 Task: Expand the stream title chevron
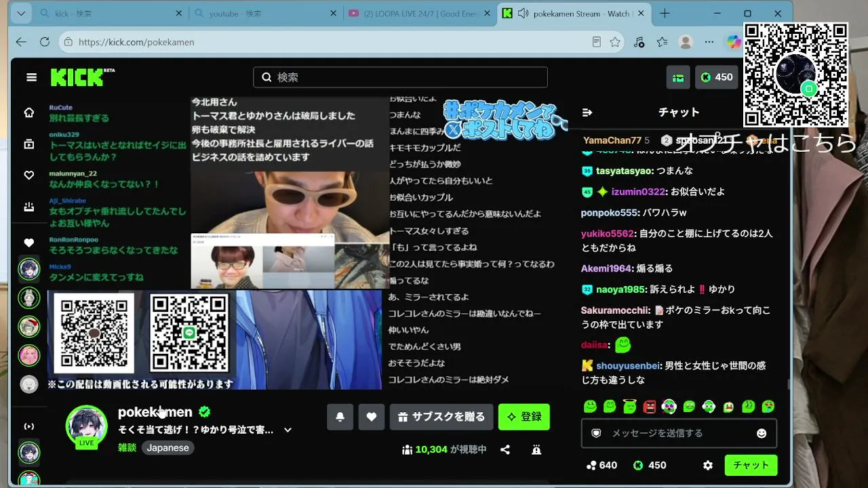point(288,430)
